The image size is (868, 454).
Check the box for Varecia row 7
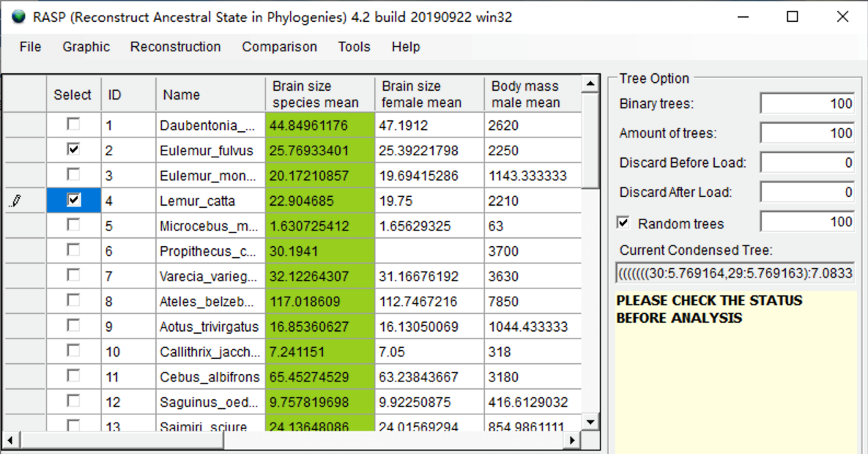(73, 275)
